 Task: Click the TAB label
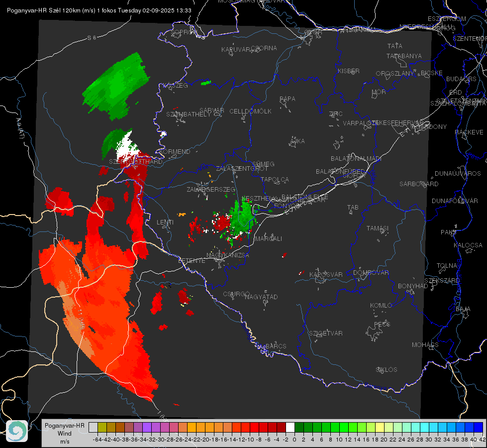click(x=353, y=208)
